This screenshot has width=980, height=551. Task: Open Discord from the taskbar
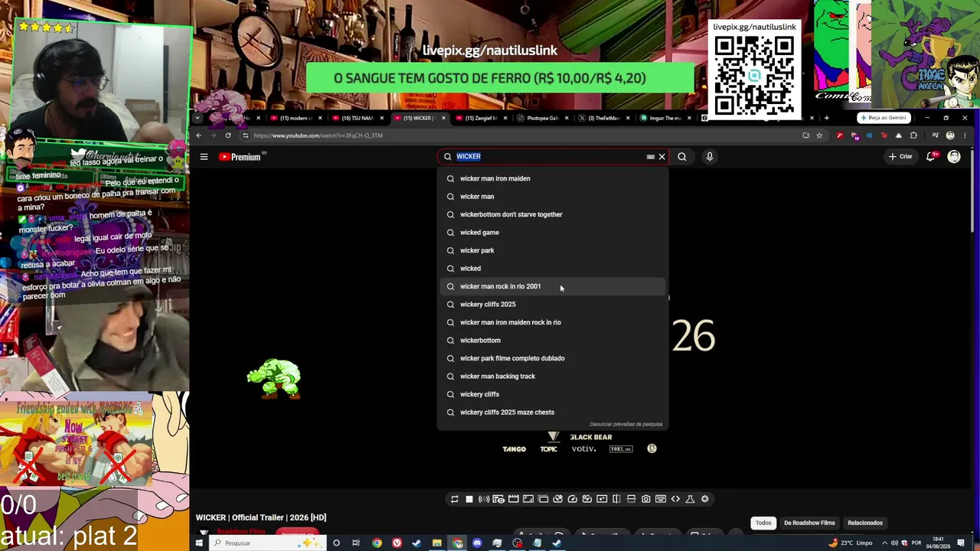pyautogui.click(x=477, y=543)
